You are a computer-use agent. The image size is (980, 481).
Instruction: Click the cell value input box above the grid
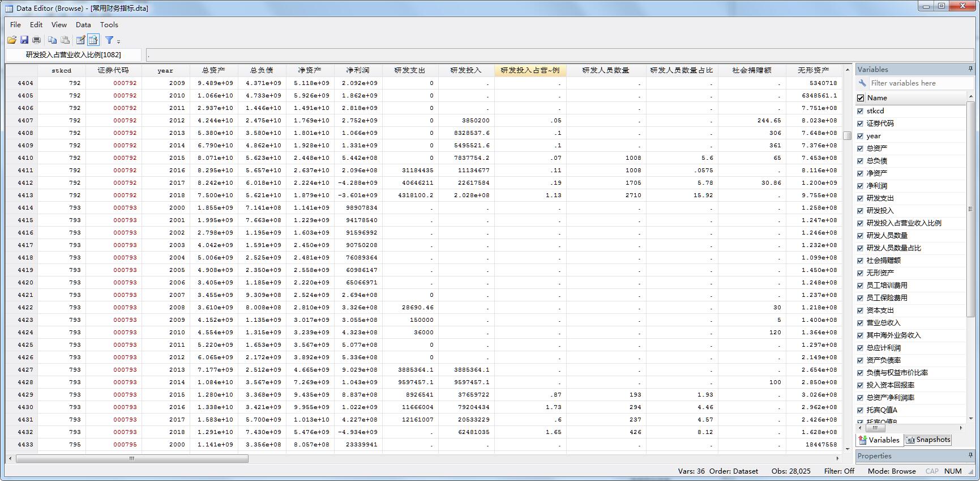point(559,54)
